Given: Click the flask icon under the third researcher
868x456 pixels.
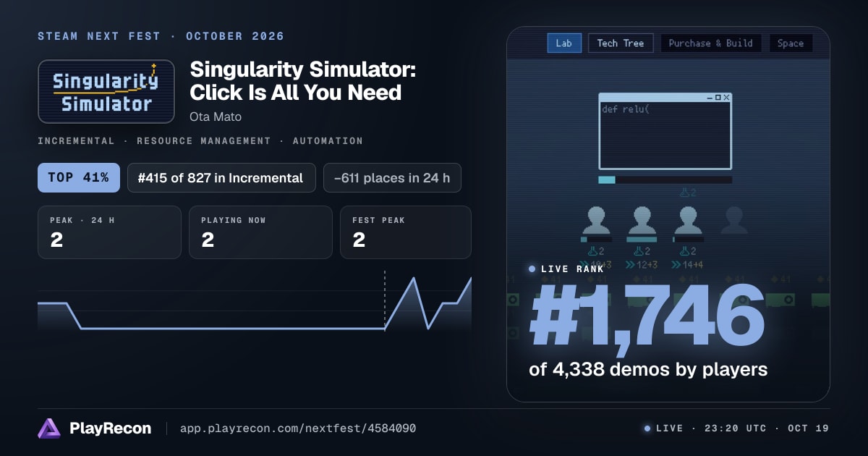Looking at the screenshot, I should [x=684, y=251].
